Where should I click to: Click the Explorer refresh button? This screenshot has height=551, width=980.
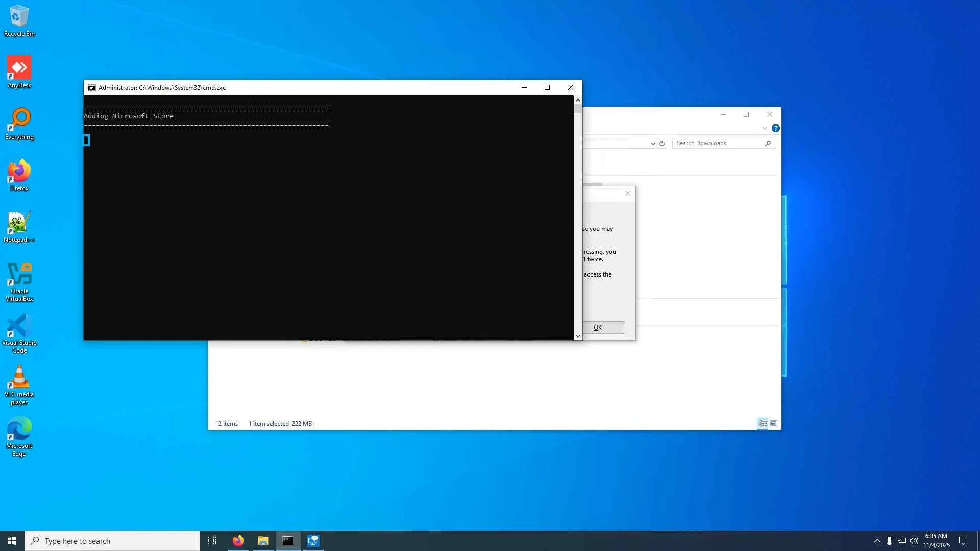(x=662, y=144)
